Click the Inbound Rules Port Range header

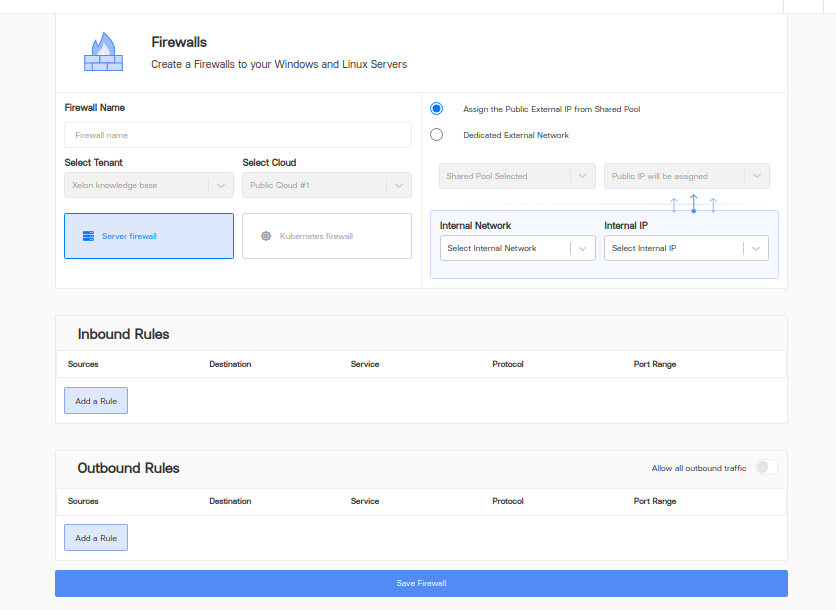(x=655, y=364)
